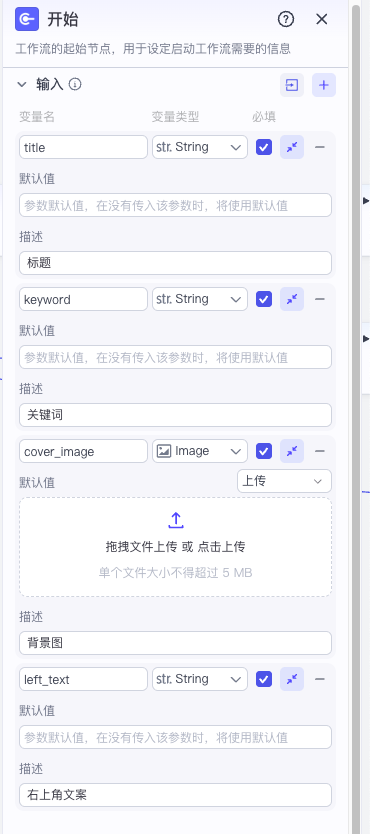Collapse details of the left_text variable
The image size is (370, 834).
292,679
